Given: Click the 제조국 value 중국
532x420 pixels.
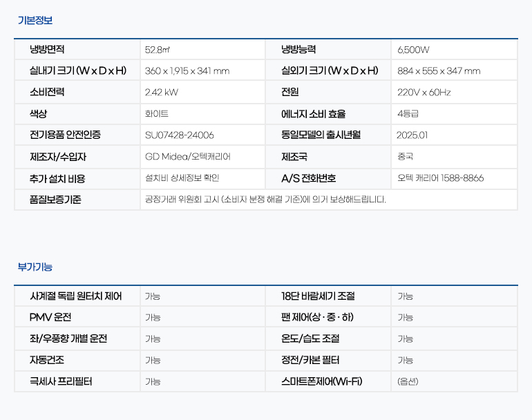Looking at the screenshot, I should tap(405, 157).
